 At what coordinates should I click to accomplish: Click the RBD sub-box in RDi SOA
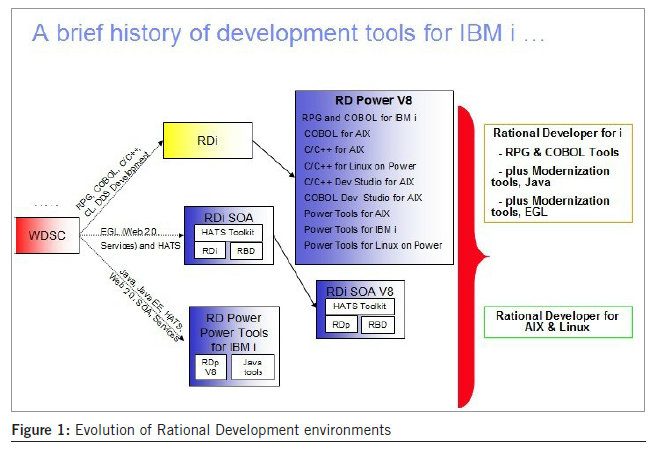[x=246, y=251]
